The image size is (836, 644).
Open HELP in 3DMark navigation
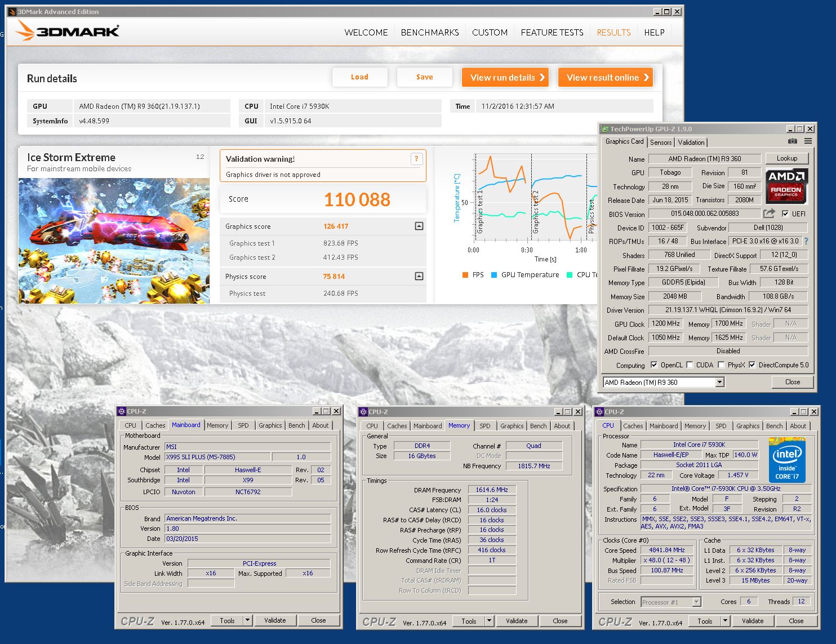tap(654, 33)
